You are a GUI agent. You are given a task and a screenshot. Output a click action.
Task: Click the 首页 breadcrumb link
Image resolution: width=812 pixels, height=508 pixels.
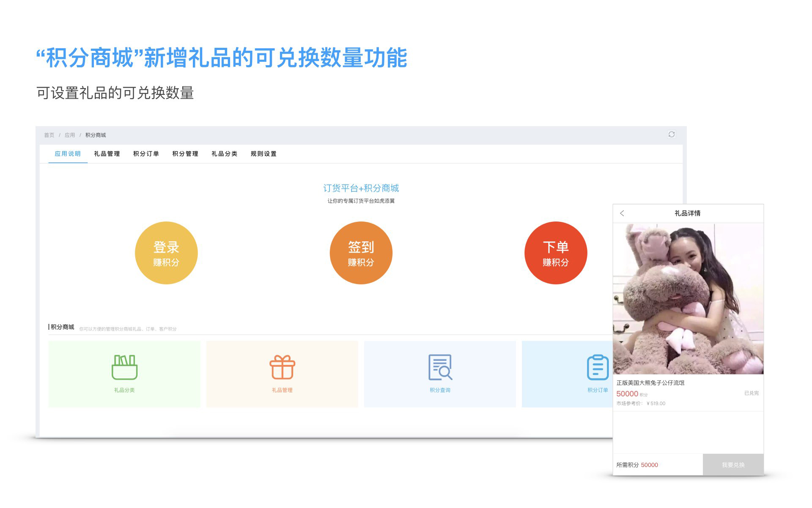click(49, 135)
